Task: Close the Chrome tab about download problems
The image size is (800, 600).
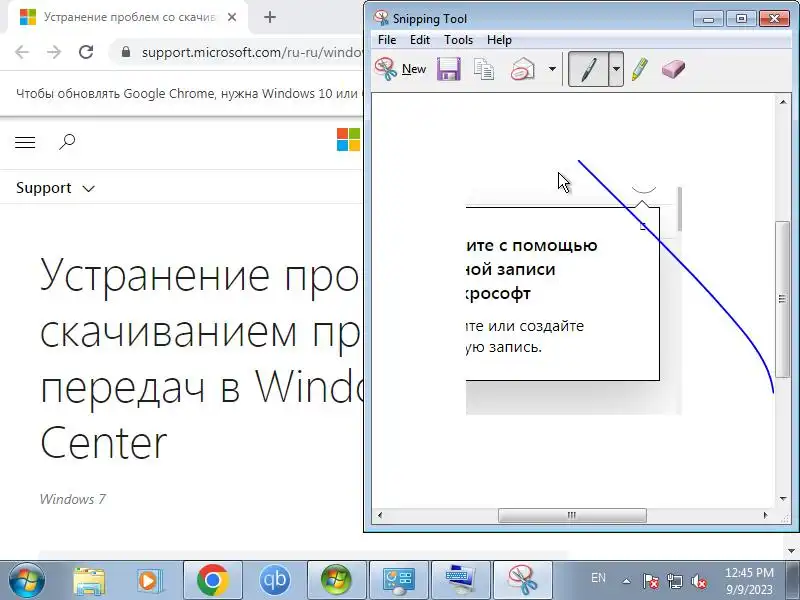Action: [x=232, y=17]
